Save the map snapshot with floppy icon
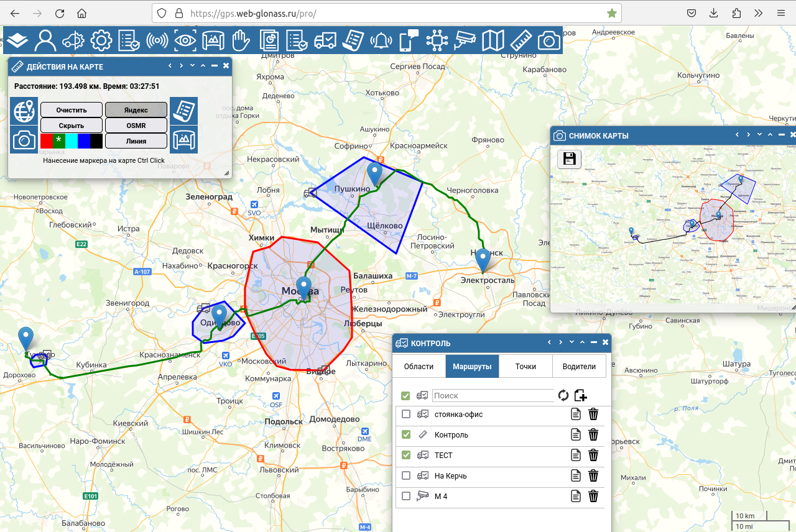The image size is (796, 532). tap(569, 159)
